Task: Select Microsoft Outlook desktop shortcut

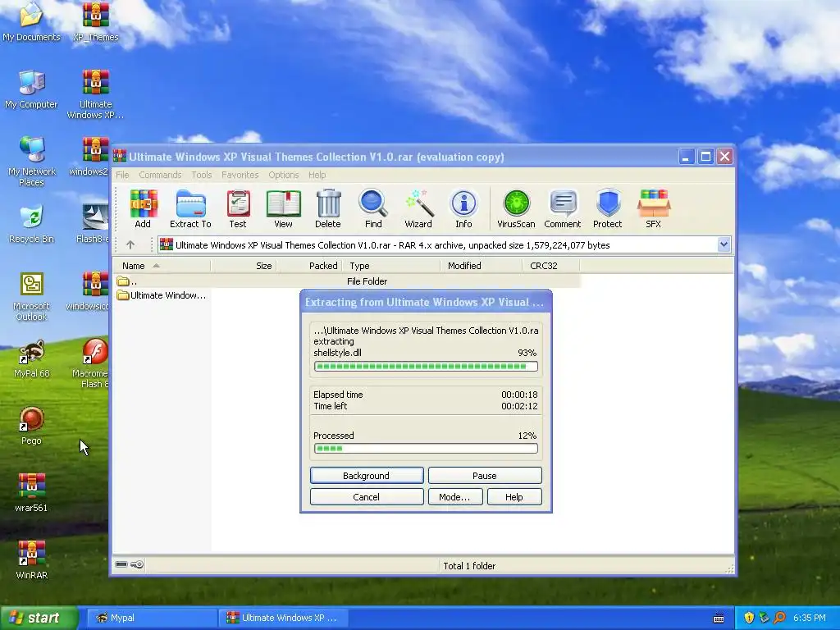Action: click(32, 297)
